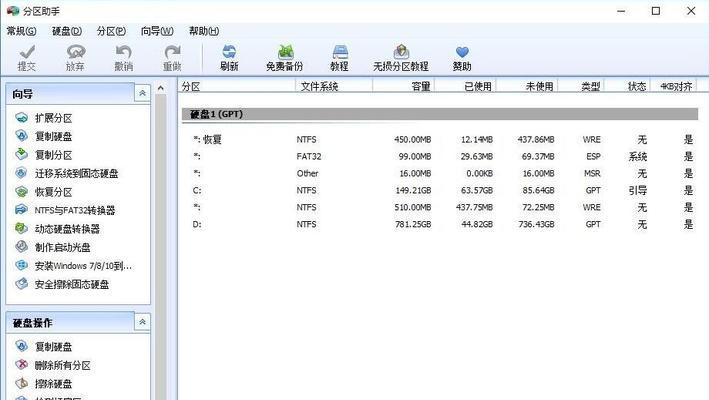Image resolution: width=709 pixels, height=400 pixels.
Task: Click the 赞助 heart icon
Action: tap(462, 58)
